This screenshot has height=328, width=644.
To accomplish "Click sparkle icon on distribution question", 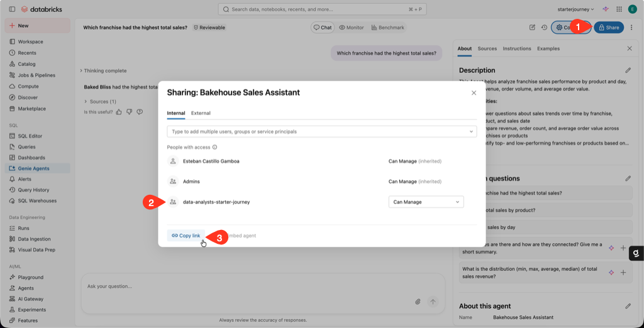I will point(611,273).
